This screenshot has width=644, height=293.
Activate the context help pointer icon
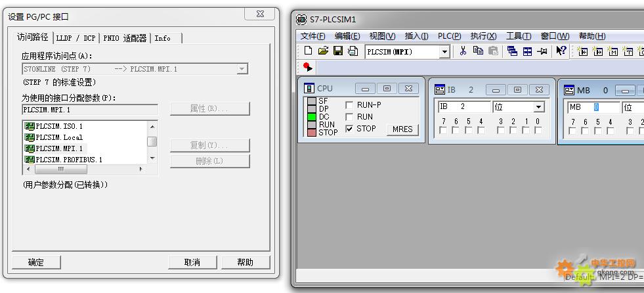pyautogui.click(x=561, y=51)
